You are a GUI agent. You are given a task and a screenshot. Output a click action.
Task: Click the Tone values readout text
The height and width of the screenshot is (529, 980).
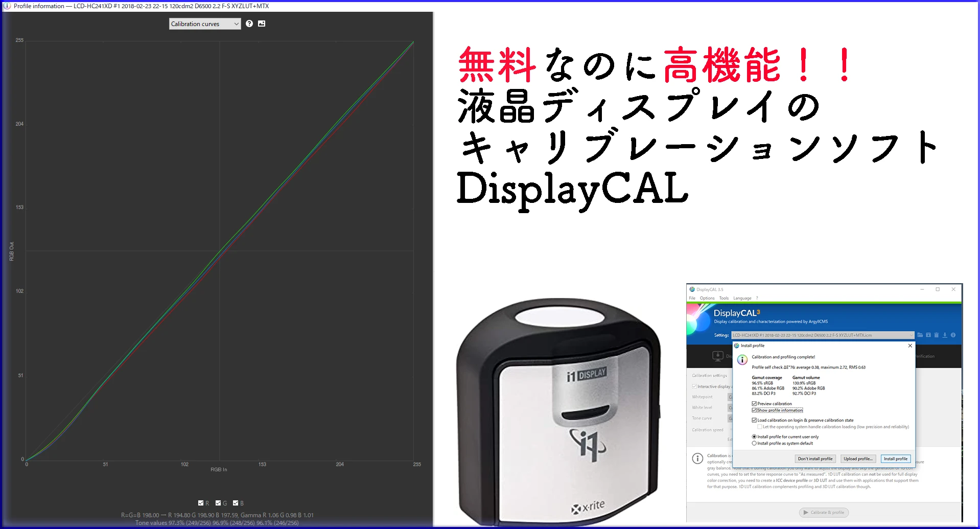[217, 523]
